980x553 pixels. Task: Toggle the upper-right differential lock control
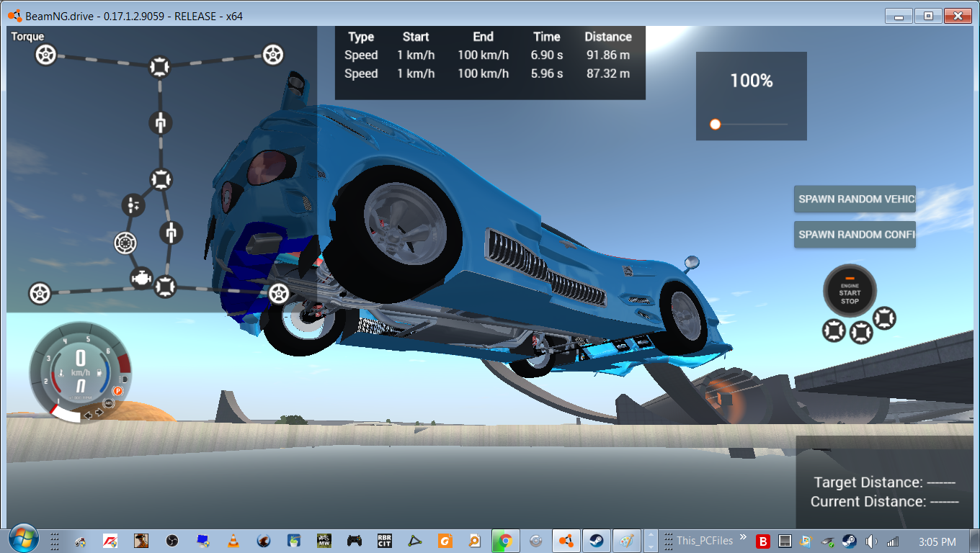pos(886,318)
